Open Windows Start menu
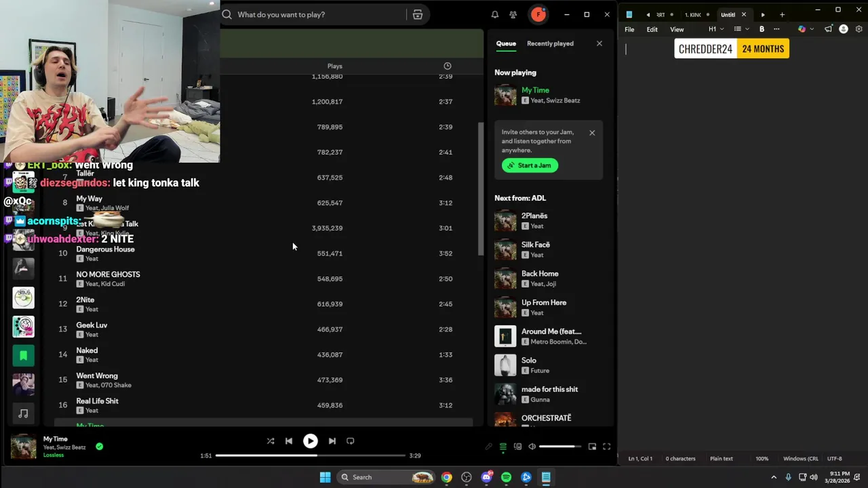The width and height of the screenshot is (868, 488). click(x=325, y=477)
